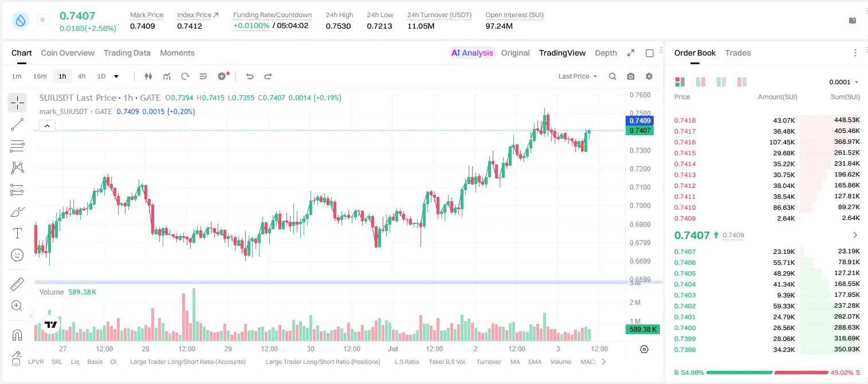Viewport: 868px width, 384px height.
Task: Select the trend line drawing tool
Action: coord(17,124)
